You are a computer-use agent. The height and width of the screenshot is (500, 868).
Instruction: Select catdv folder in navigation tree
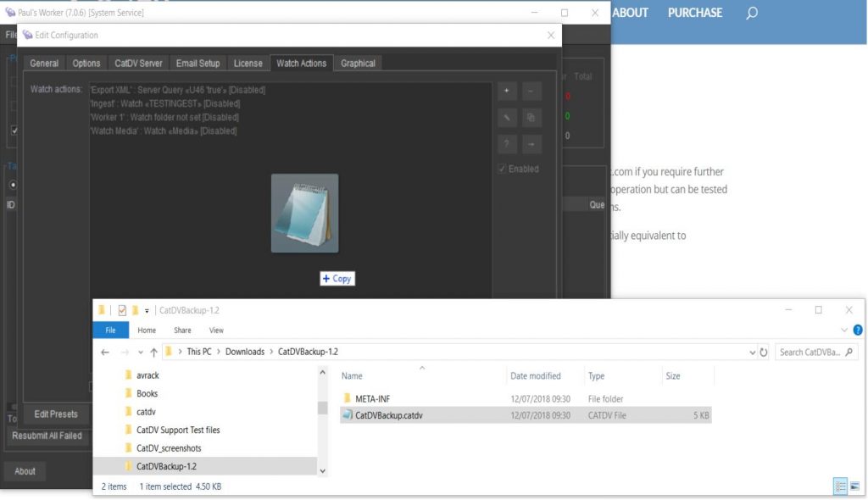coord(146,412)
